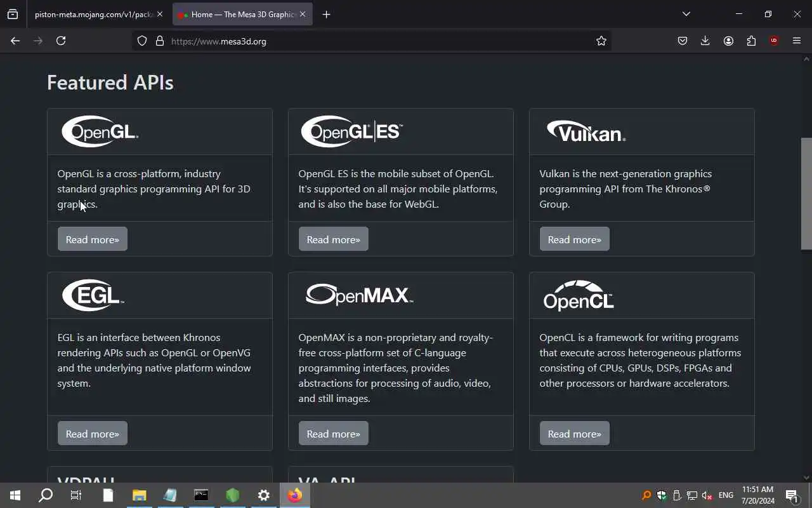
Task: Open Settings gear on the taskbar
Action: (x=264, y=495)
